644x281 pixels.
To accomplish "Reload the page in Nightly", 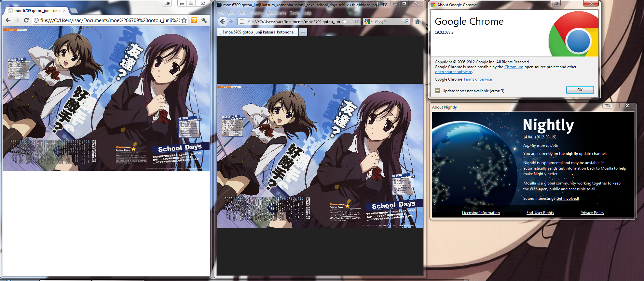I will point(357,21).
